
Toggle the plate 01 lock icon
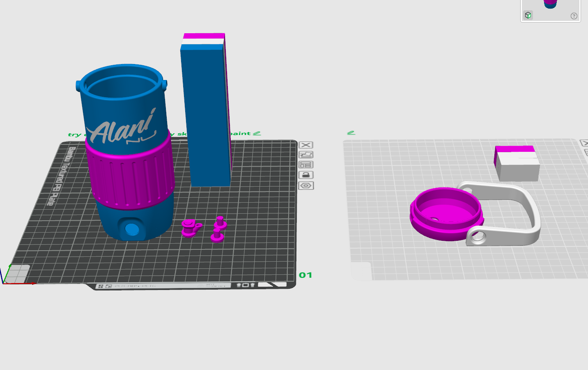tap(306, 175)
